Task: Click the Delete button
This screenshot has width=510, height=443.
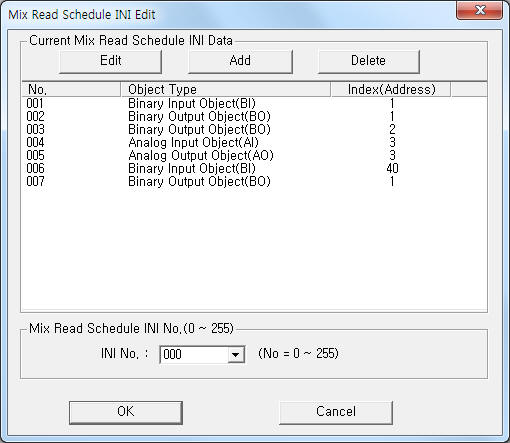Action: (369, 61)
